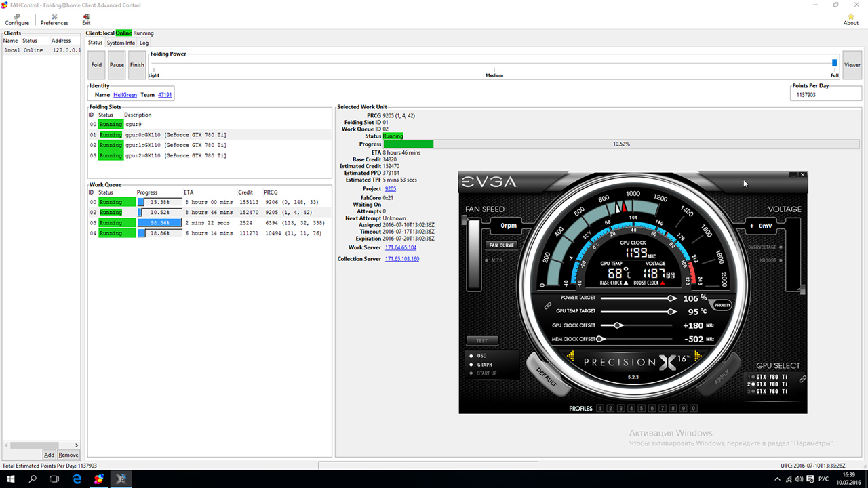Open Work Server link 171.64.65.104

401,248
